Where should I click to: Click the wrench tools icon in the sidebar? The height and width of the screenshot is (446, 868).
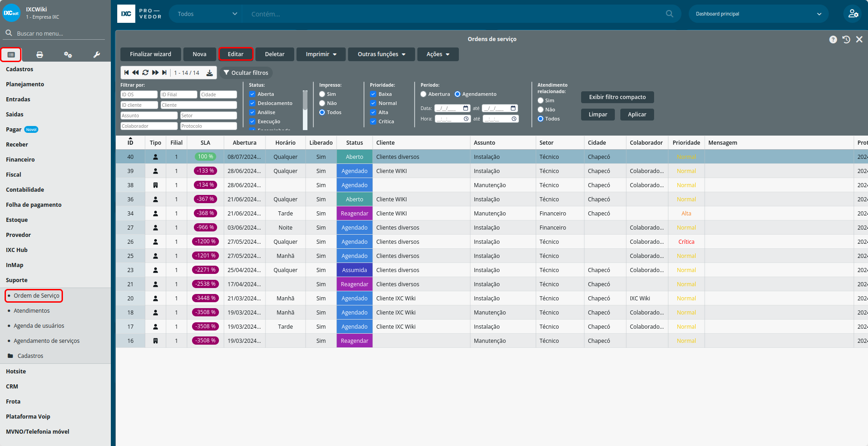97,55
